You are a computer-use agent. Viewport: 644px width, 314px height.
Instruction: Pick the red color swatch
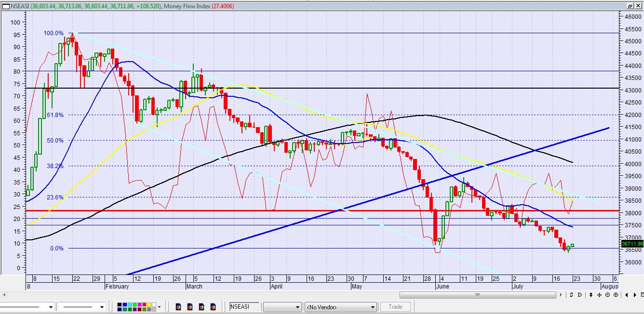coord(145,304)
